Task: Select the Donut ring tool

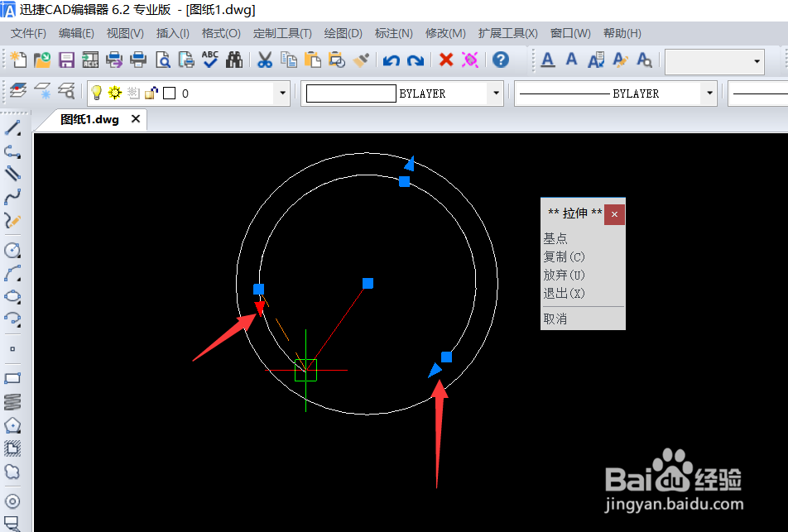Action: (x=12, y=501)
